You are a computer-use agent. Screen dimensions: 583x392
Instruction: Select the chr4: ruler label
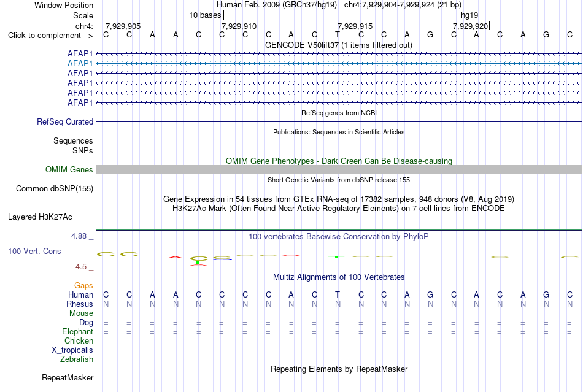click(x=84, y=26)
